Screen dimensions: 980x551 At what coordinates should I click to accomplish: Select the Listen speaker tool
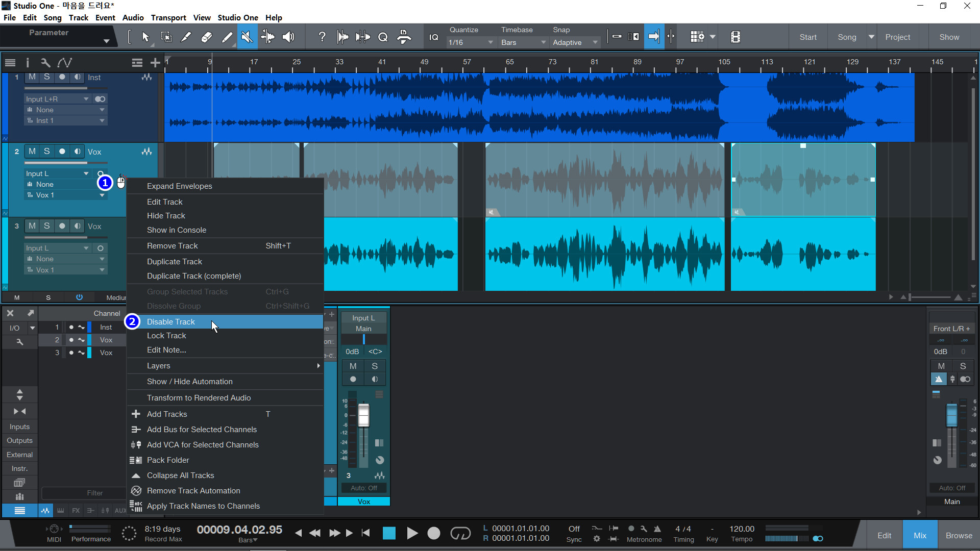(x=288, y=37)
